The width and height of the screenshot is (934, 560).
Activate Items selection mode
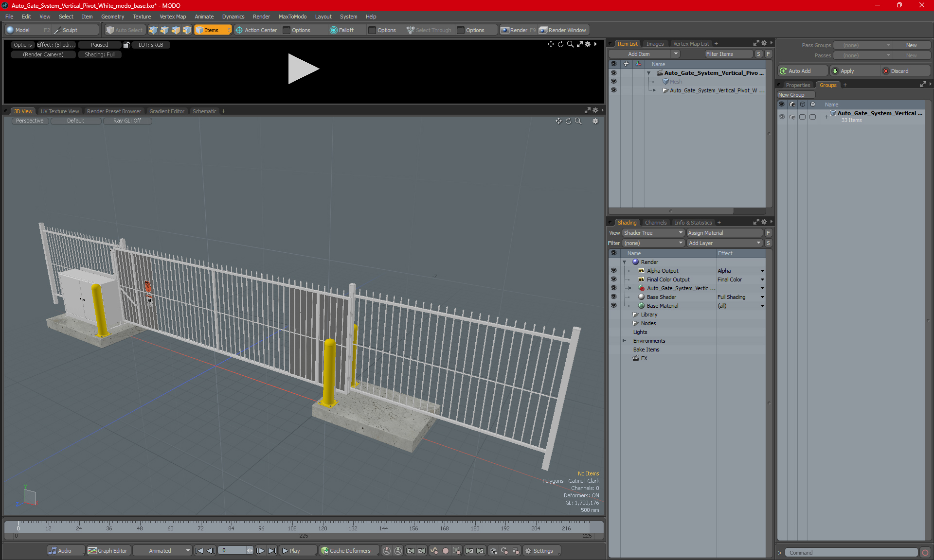click(213, 30)
